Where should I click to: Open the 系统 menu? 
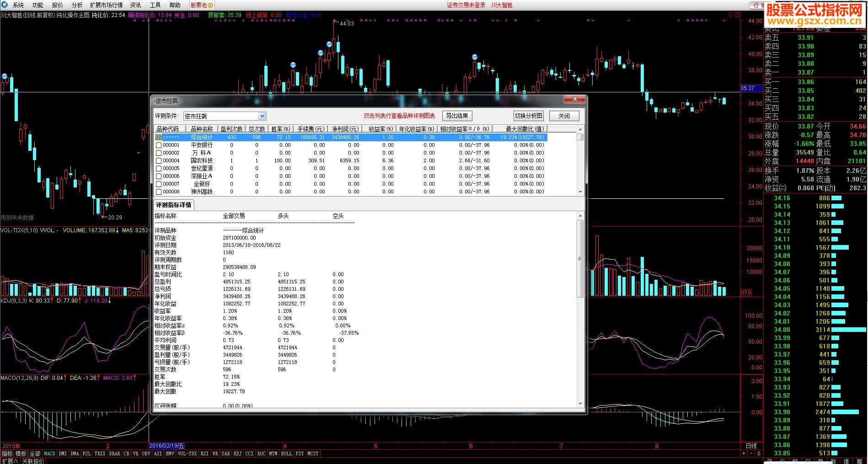pos(18,5)
